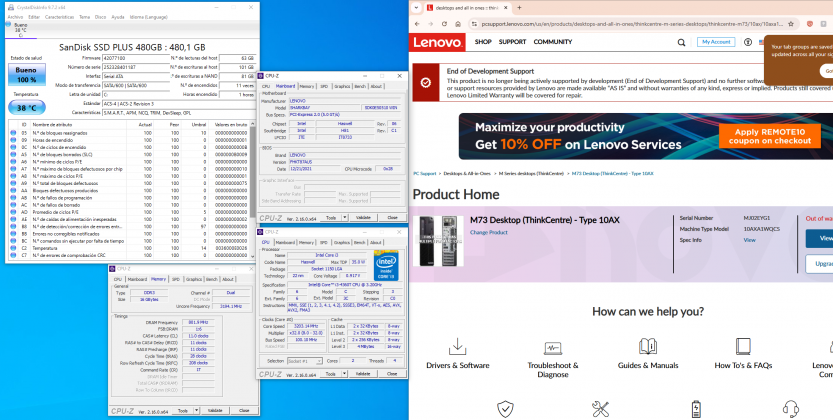Open a new browser tab
Screen dimensions: 833x420
click(x=519, y=8)
